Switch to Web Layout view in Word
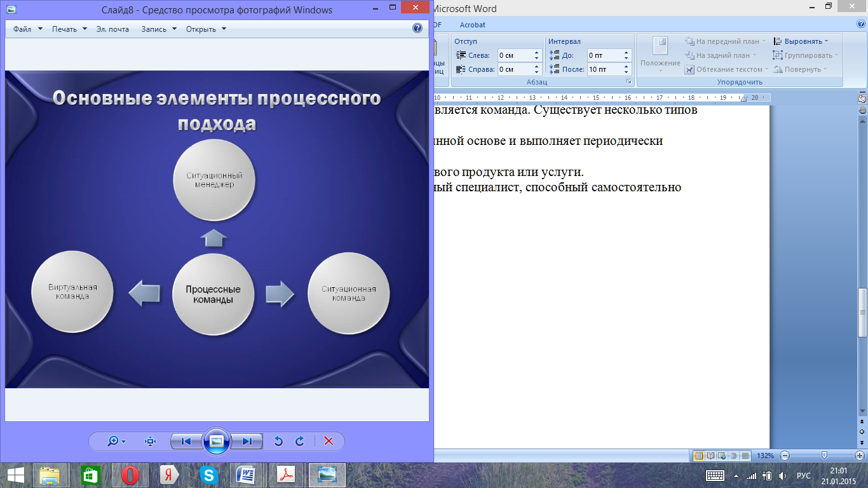 (722, 456)
